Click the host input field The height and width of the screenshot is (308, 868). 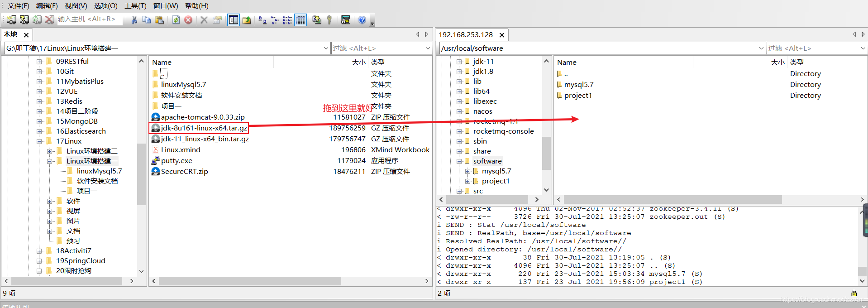click(89, 19)
